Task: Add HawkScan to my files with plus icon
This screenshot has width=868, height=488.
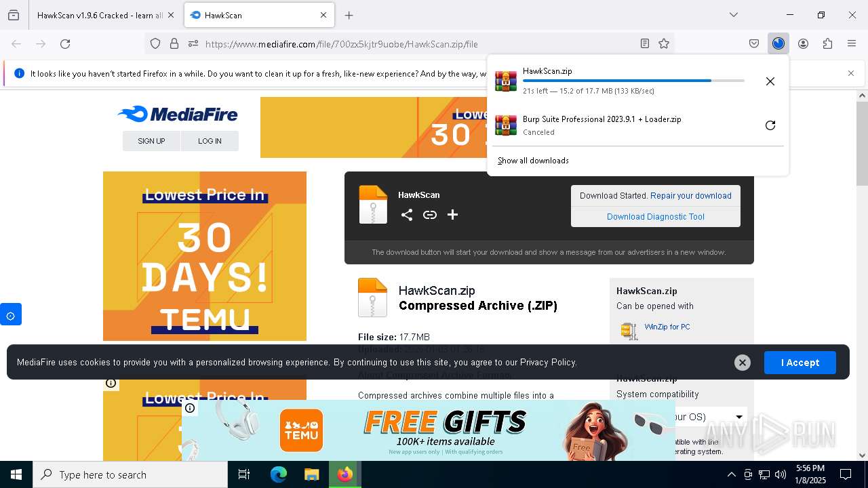Action: point(452,215)
